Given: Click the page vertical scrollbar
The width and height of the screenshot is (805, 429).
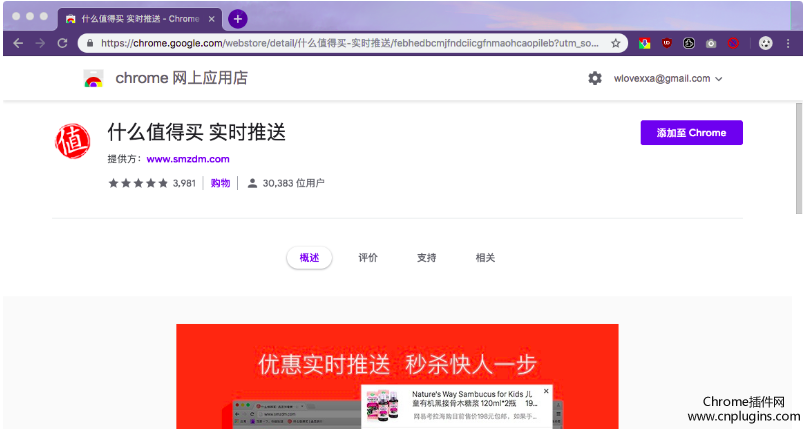Looking at the screenshot, I should pos(798,158).
